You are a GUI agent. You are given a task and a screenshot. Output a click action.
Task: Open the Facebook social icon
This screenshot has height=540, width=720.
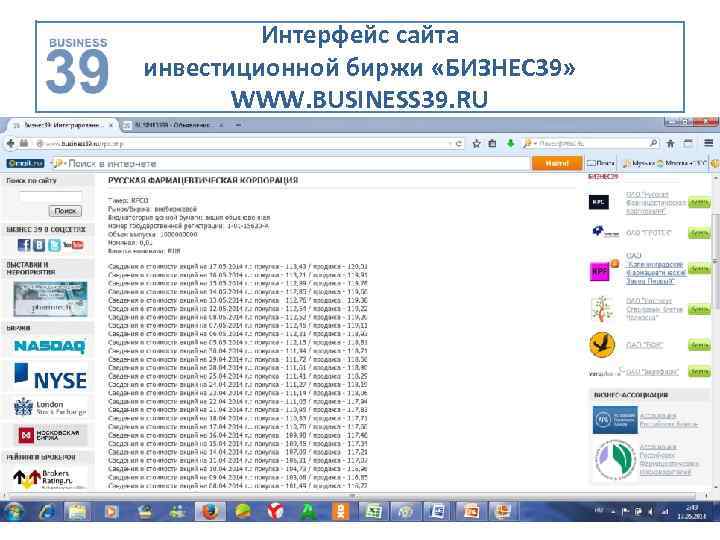pyautogui.click(x=24, y=245)
